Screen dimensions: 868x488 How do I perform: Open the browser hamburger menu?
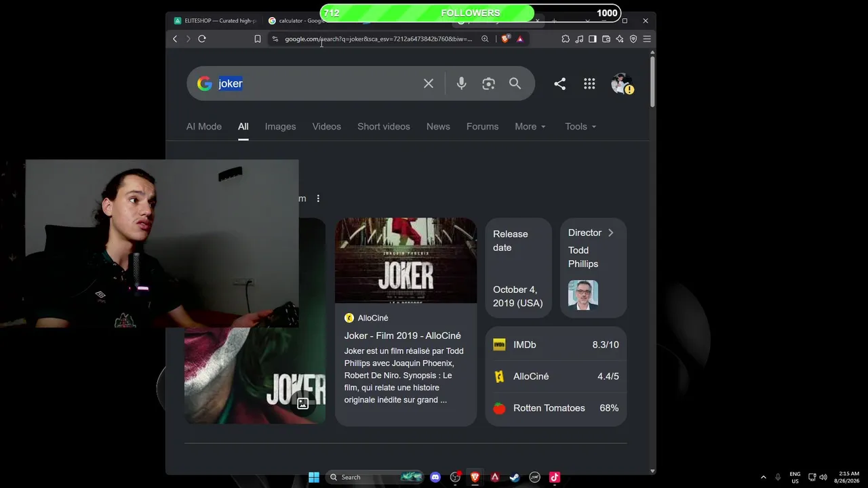click(647, 39)
